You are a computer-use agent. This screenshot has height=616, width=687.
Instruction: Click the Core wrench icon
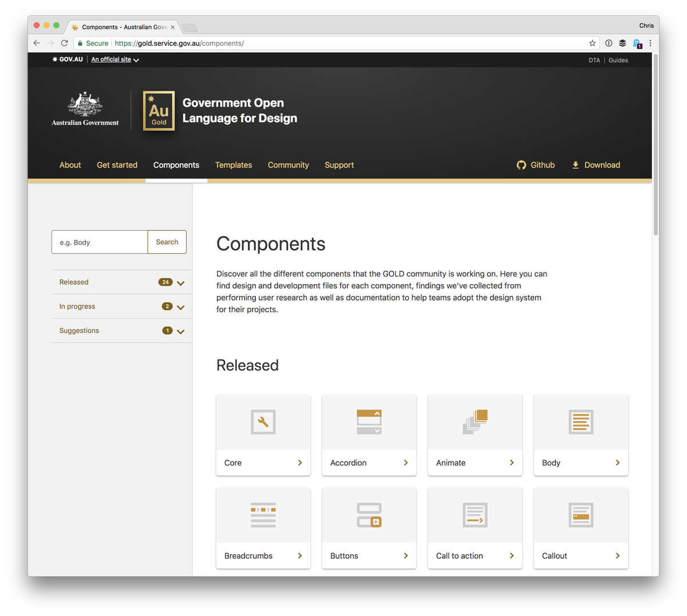pos(263,422)
